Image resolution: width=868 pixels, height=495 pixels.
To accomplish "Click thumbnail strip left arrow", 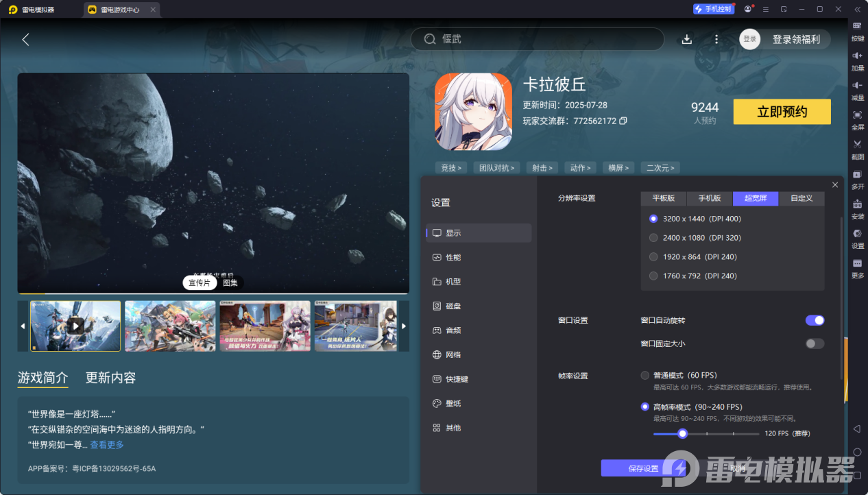I will [x=23, y=326].
